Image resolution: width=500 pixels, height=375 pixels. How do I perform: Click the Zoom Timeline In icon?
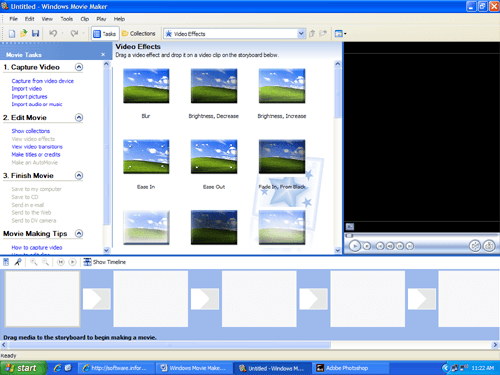[34, 262]
